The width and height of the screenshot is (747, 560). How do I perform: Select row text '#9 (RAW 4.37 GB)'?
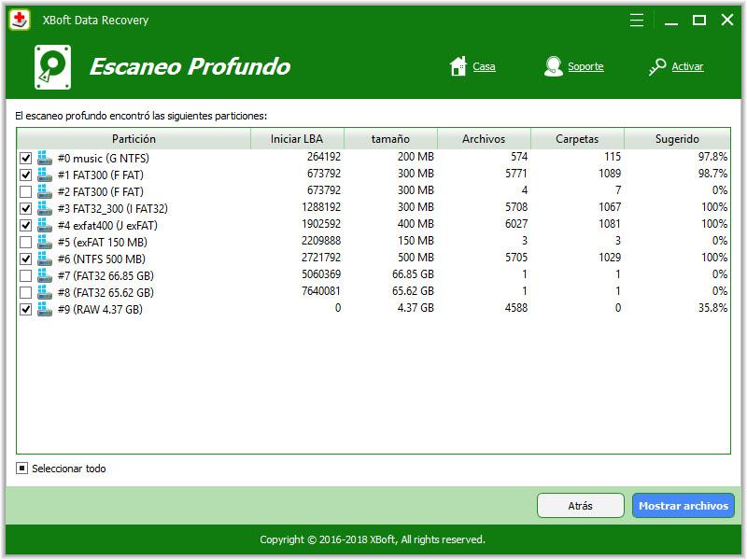(x=100, y=310)
